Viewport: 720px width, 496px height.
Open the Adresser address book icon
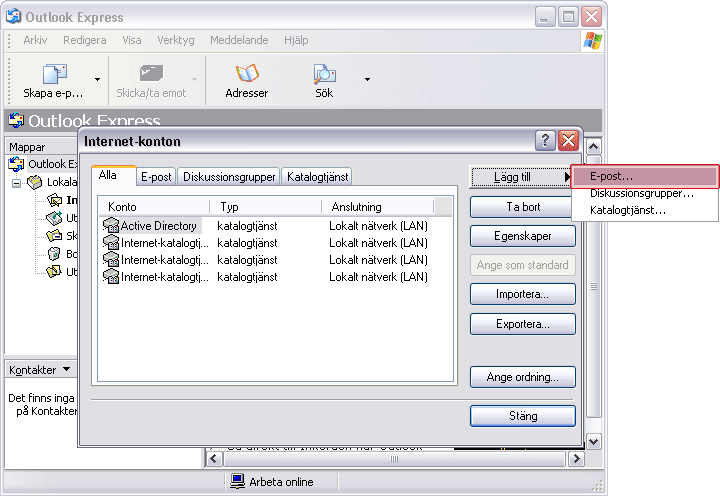[x=246, y=74]
